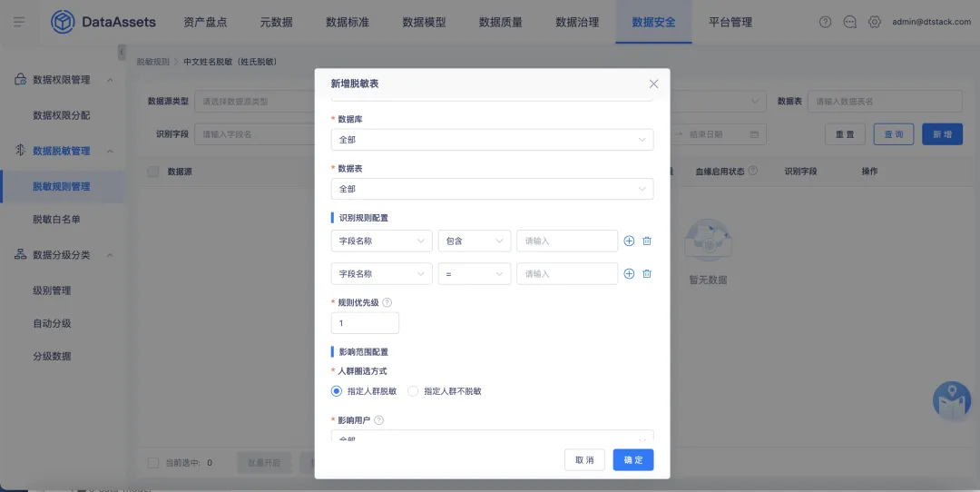This screenshot has width=980, height=492.
Task: Open the 数据质量 tab
Action: tap(500, 22)
